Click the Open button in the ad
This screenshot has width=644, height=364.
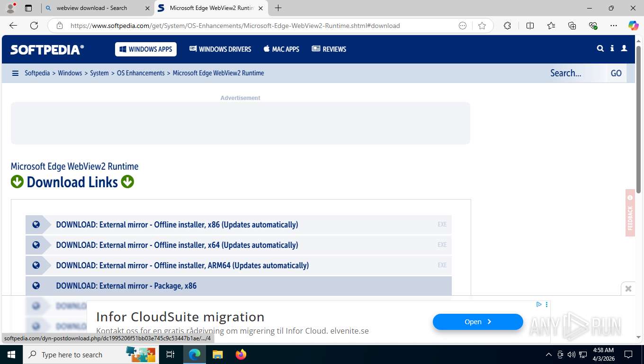(478, 322)
